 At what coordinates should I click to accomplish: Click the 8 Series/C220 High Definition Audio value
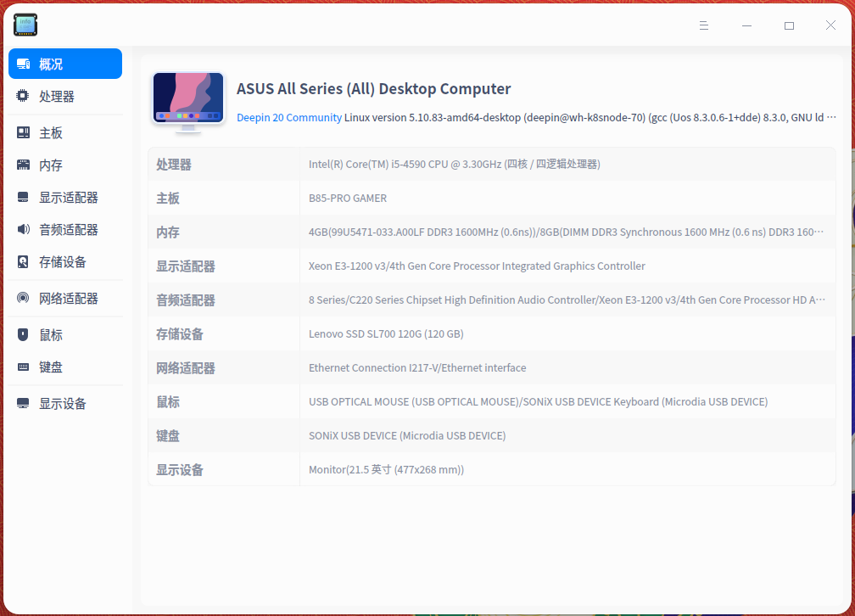click(567, 300)
